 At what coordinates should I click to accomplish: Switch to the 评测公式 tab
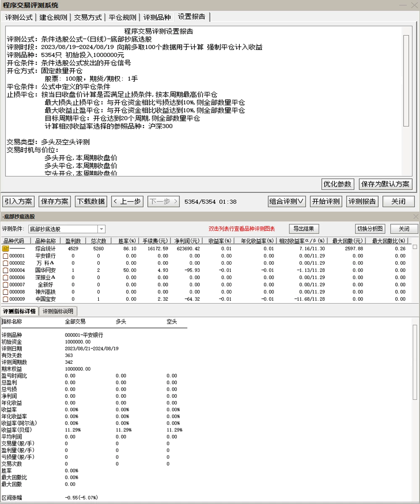click(x=19, y=18)
